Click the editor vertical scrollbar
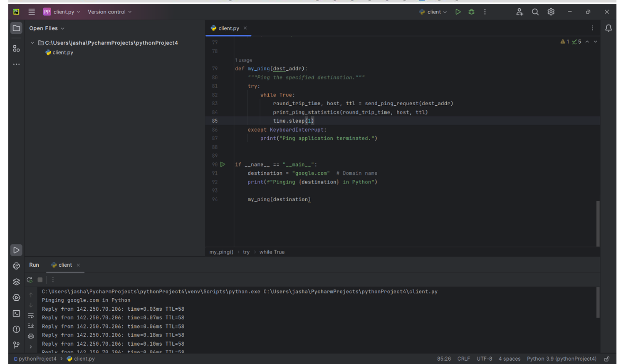Viewport: 631px width, 364px height. (x=598, y=224)
